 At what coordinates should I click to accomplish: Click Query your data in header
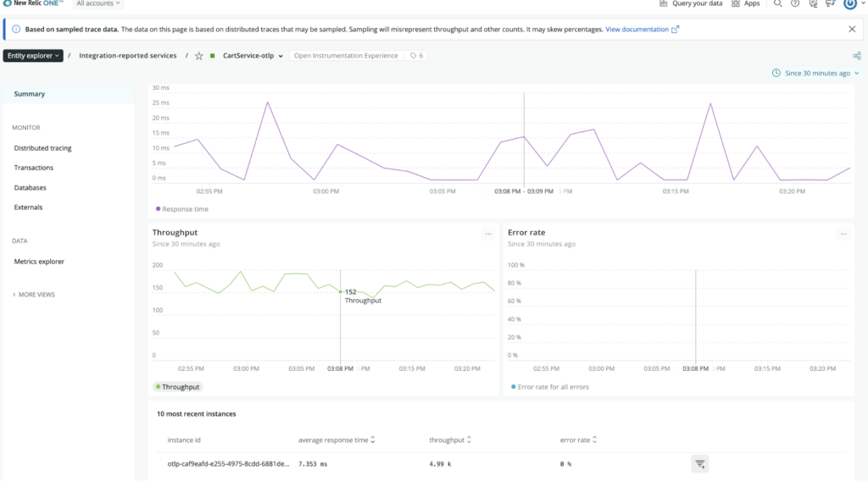tap(691, 4)
